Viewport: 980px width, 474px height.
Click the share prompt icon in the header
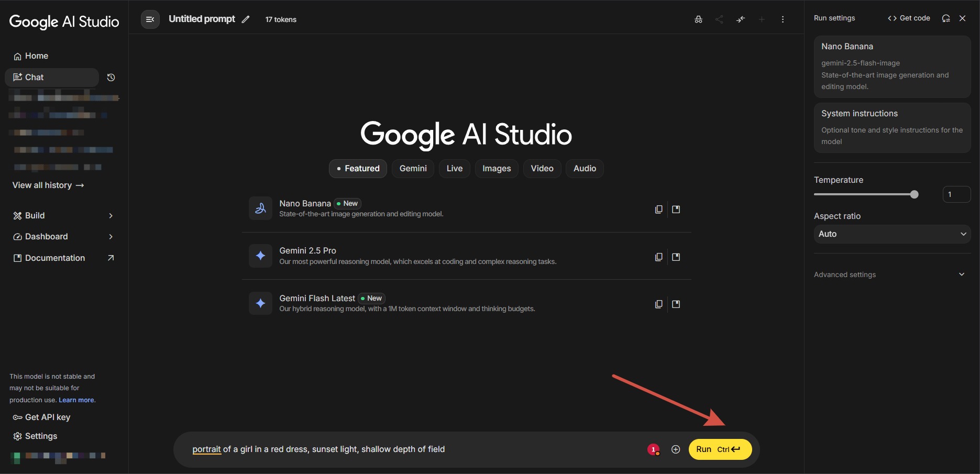click(719, 19)
